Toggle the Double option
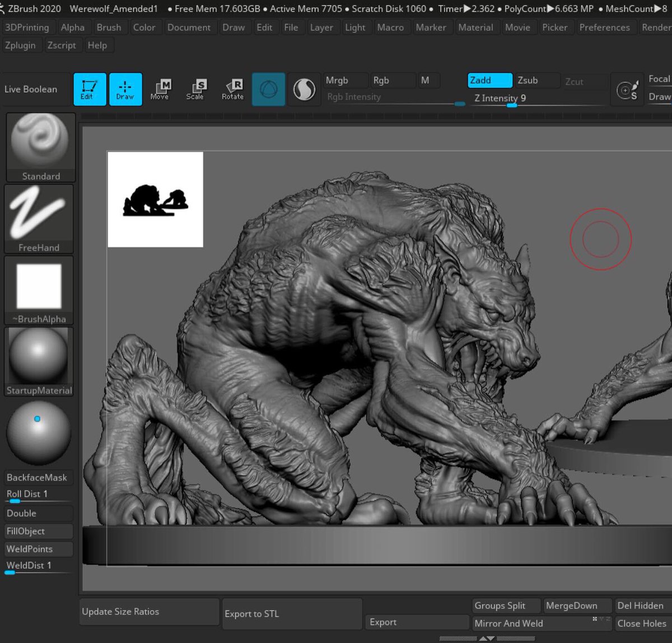 click(x=39, y=514)
